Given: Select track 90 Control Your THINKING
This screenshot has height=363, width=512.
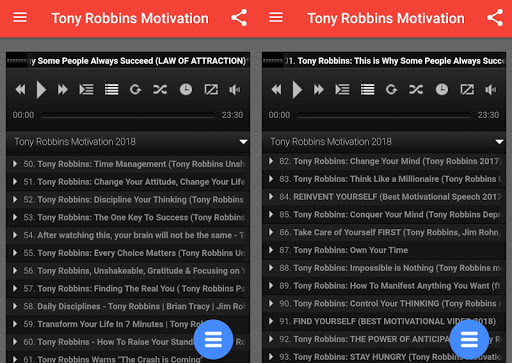Looking at the screenshot, I should [x=384, y=304].
